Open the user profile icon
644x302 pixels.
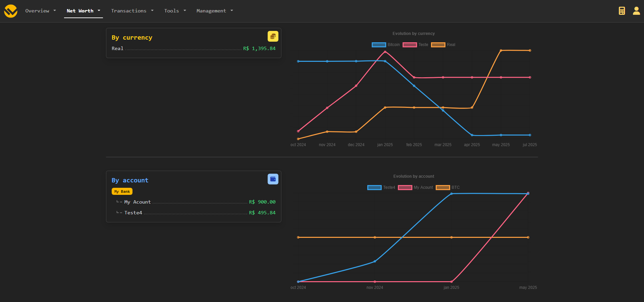636,11
